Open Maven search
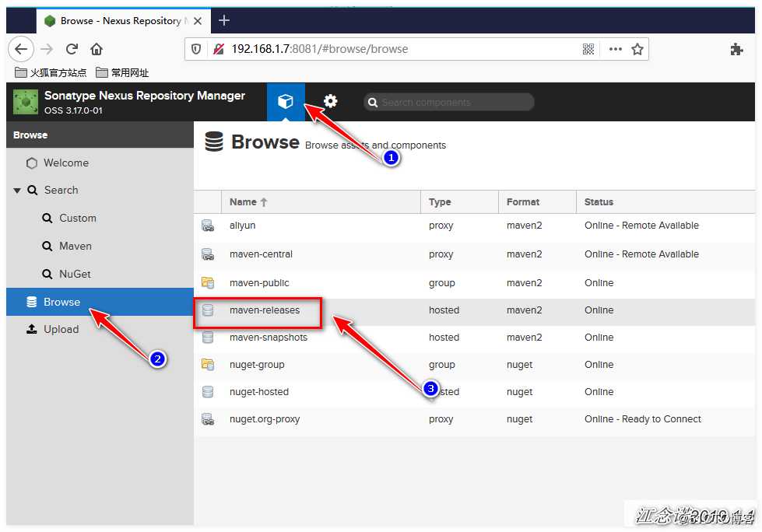The width and height of the screenshot is (762, 532). click(x=75, y=247)
